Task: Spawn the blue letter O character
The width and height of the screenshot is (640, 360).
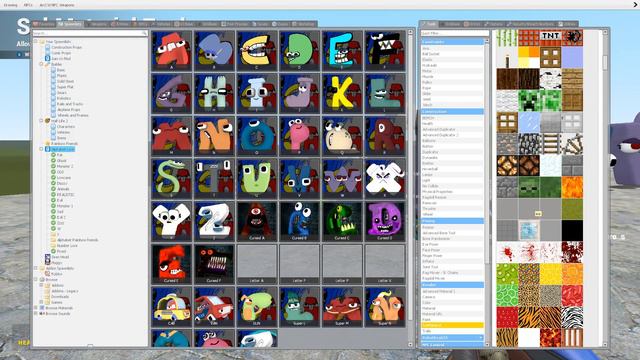Action: [x=257, y=136]
